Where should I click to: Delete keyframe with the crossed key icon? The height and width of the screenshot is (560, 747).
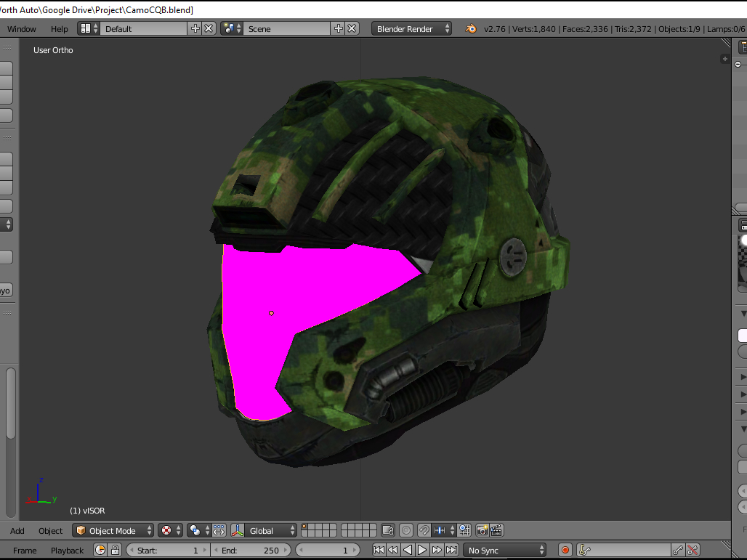(x=693, y=551)
